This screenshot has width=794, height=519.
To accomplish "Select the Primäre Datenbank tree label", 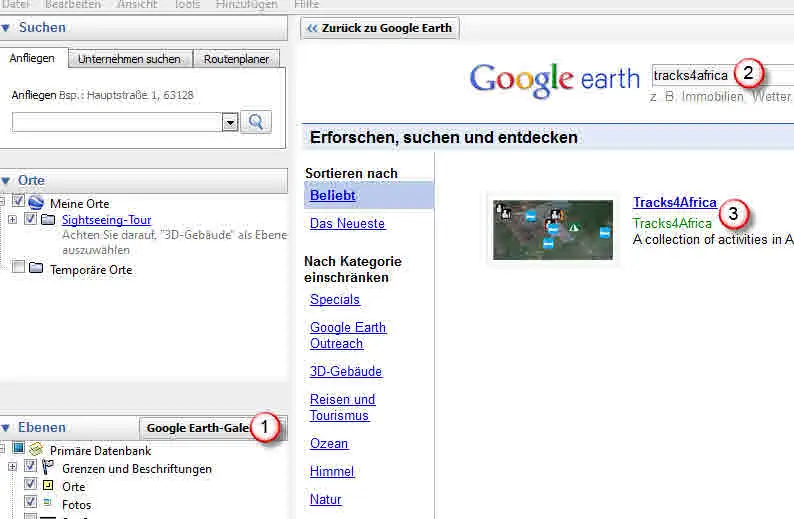I will pos(100,451).
